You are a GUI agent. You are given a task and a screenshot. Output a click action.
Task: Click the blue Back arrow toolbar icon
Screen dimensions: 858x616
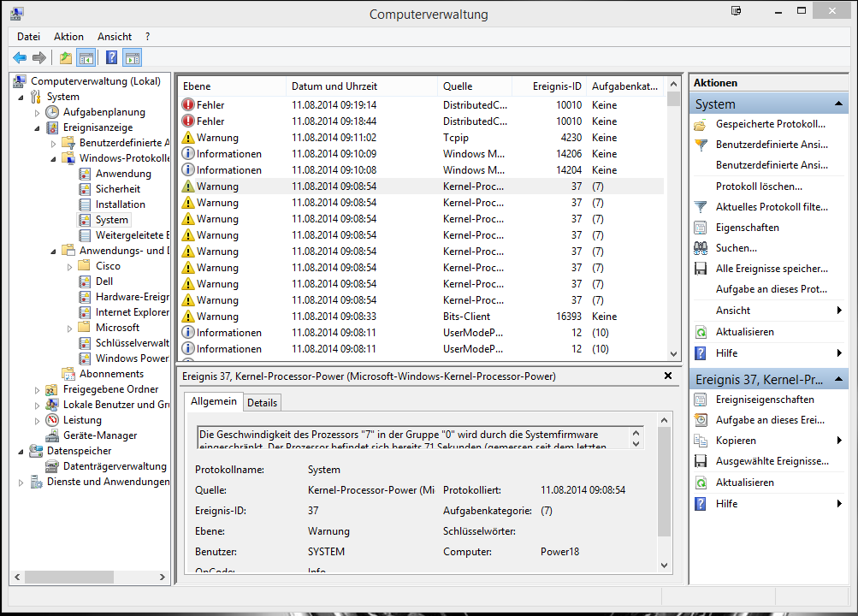click(x=20, y=57)
